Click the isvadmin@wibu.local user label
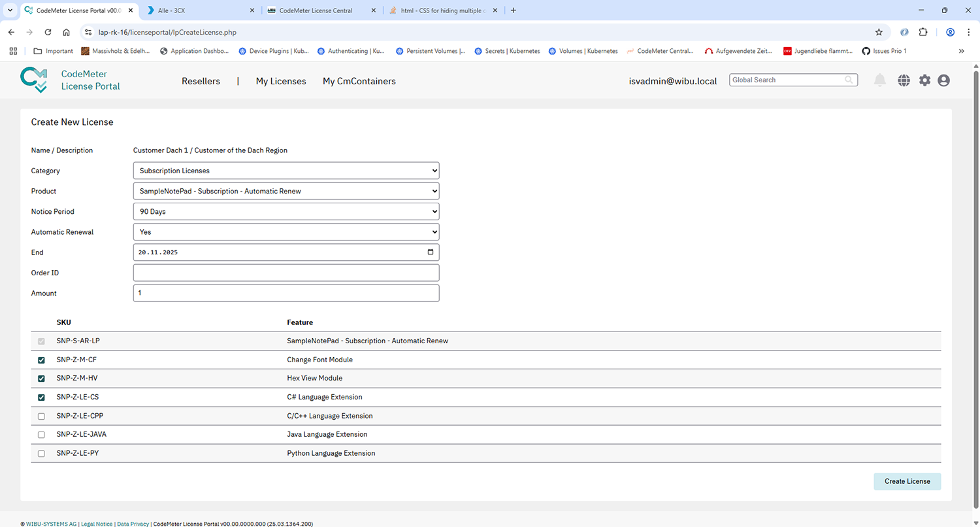The width and height of the screenshot is (980, 527). [x=673, y=81]
